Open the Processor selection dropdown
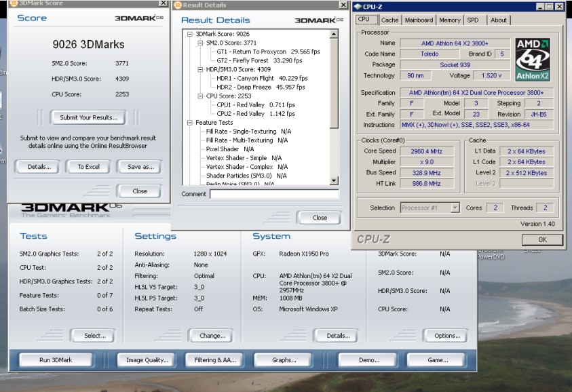 (x=455, y=208)
